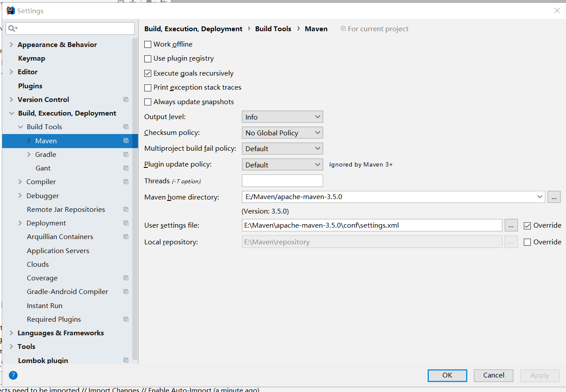The image size is (566, 392).
Task: Click the project-level icon beside Deployment
Action: point(126,223)
